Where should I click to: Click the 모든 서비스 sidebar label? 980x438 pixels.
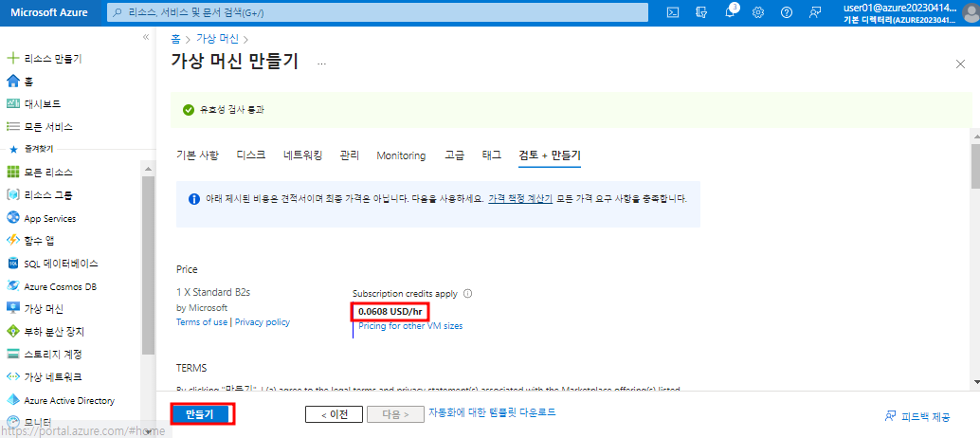pos(48,127)
